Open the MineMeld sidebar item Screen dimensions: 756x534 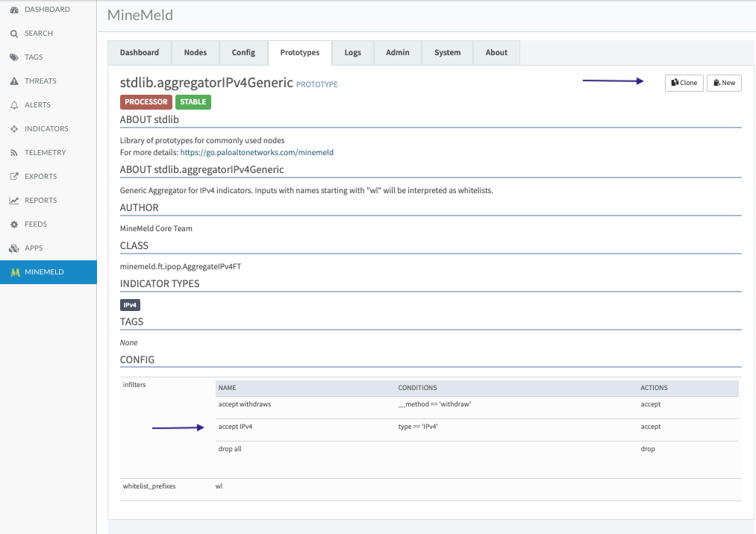point(48,272)
